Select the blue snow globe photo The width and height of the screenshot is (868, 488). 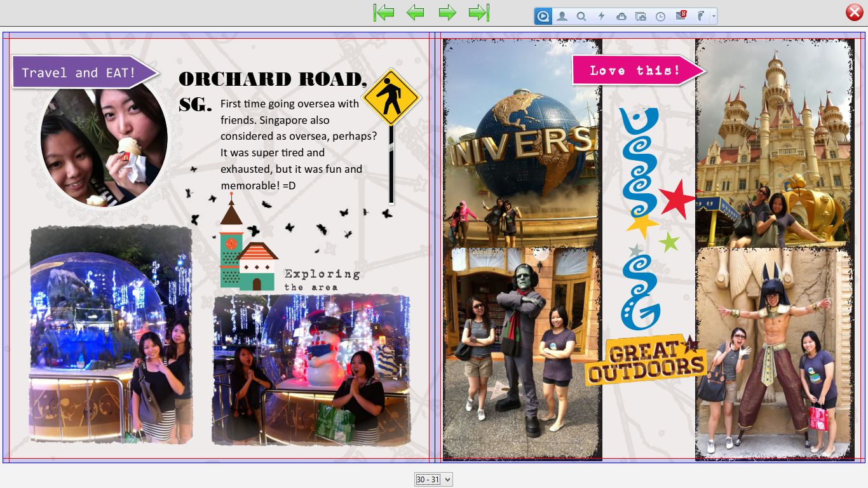pyautogui.click(x=111, y=334)
